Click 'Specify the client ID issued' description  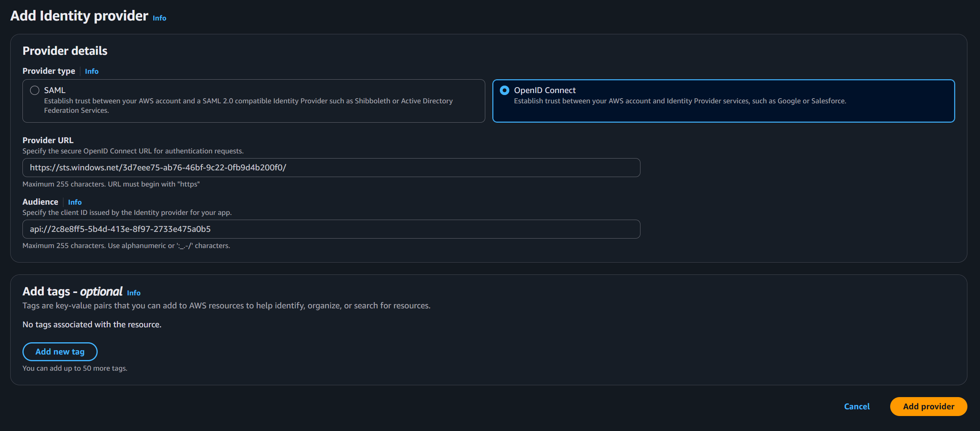pos(127,213)
